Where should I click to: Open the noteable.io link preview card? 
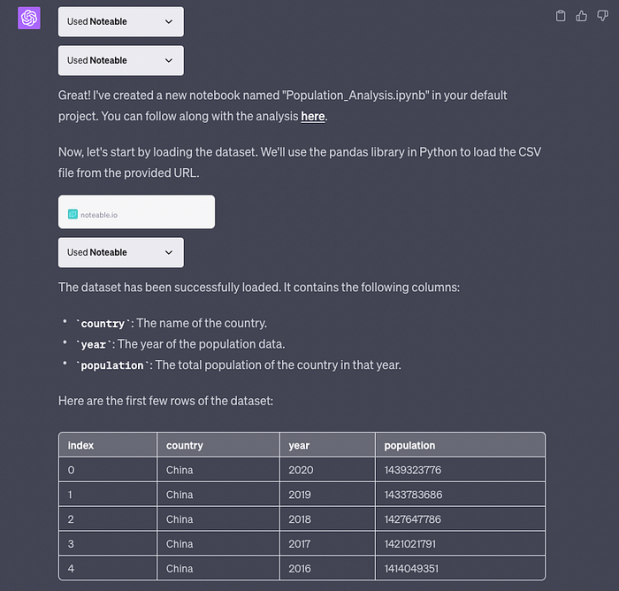click(x=137, y=212)
